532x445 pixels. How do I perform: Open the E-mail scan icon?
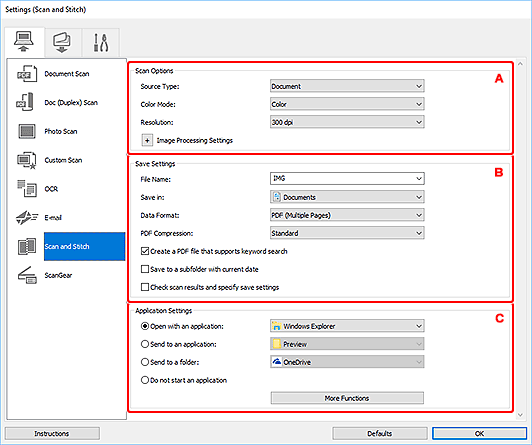click(27, 217)
